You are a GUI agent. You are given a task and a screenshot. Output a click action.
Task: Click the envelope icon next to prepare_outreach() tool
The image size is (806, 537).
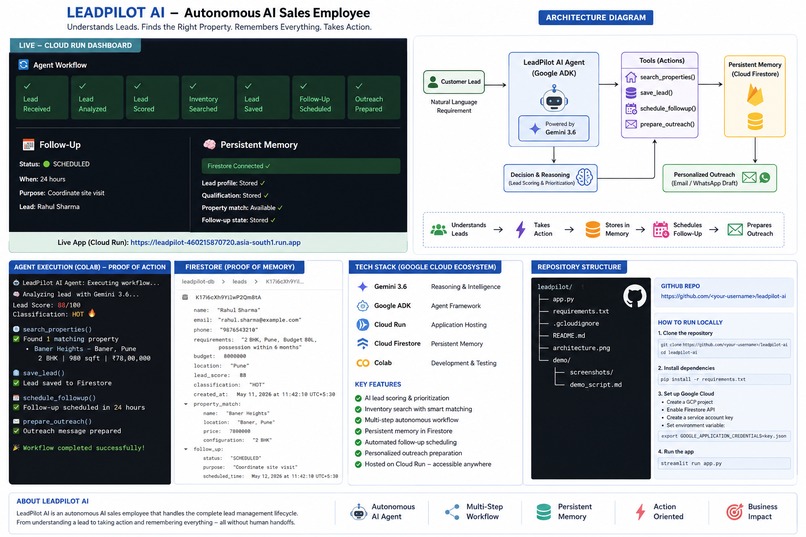(x=631, y=124)
